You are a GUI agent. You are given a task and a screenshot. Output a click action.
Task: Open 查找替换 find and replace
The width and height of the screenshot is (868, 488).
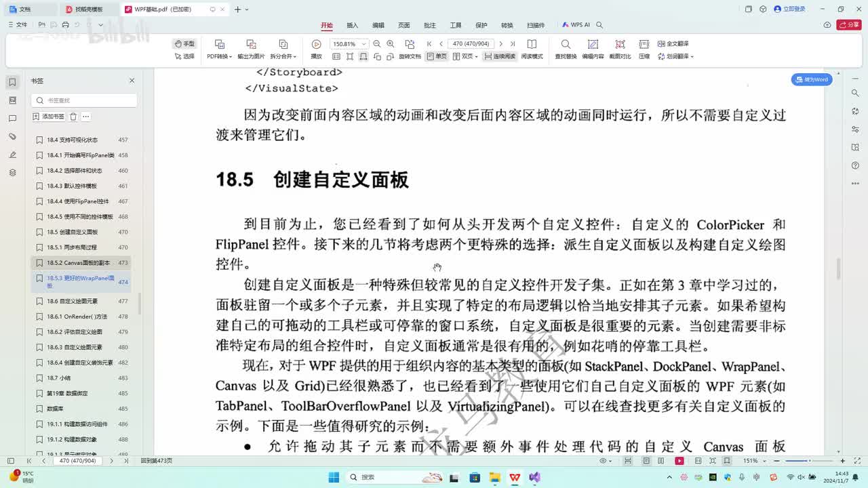pos(566,49)
